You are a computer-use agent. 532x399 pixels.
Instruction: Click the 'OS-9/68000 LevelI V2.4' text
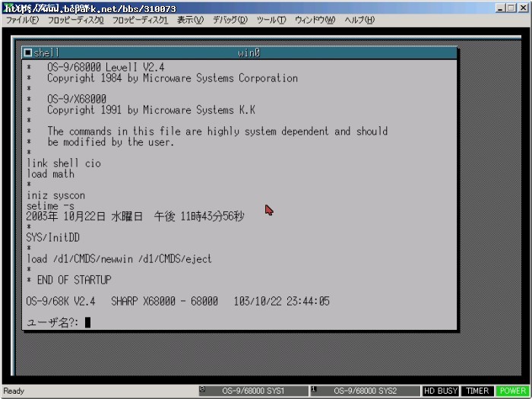pyautogui.click(x=106, y=67)
